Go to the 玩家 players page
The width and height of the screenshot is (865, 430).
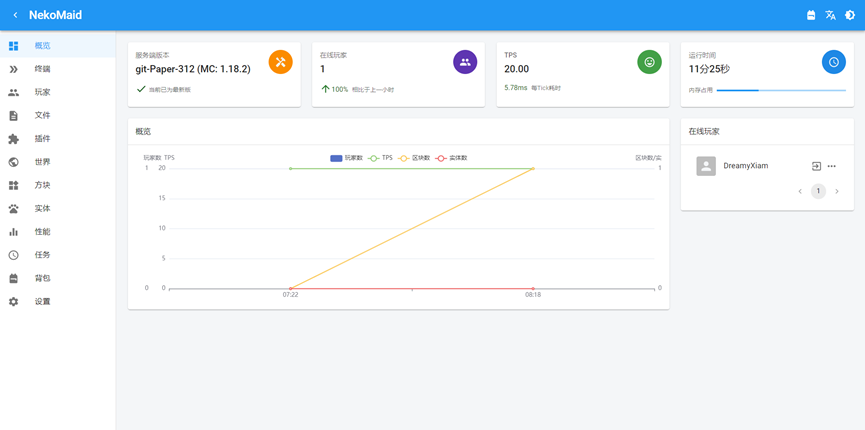pyautogui.click(x=42, y=92)
